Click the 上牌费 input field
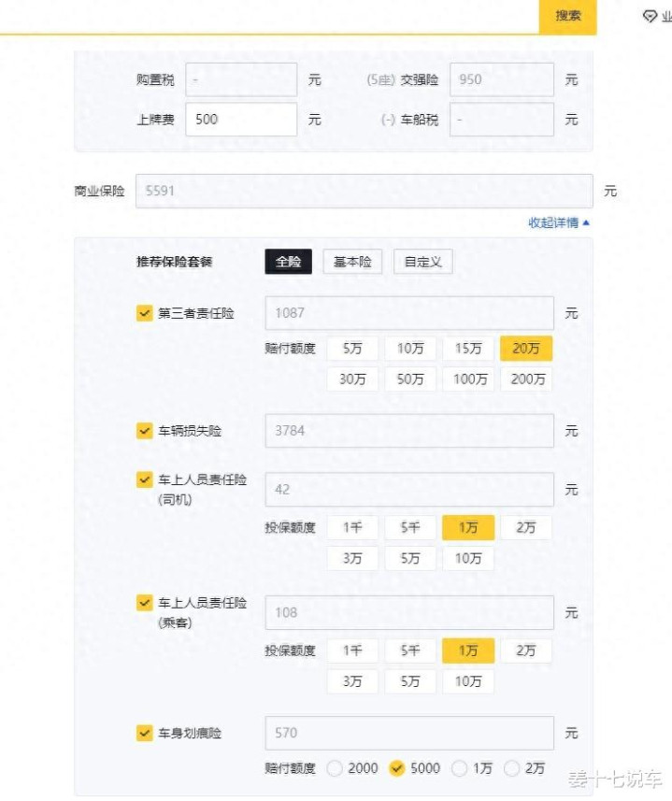 241,120
